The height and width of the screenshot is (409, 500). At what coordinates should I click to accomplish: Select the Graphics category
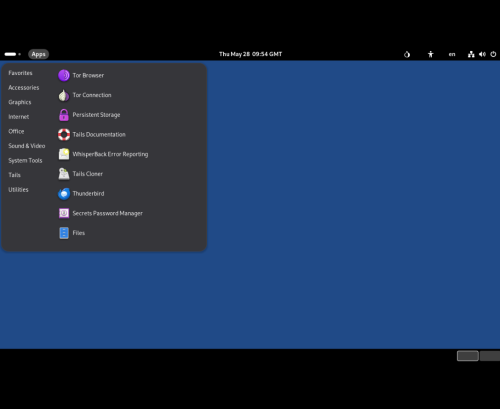tap(20, 102)
